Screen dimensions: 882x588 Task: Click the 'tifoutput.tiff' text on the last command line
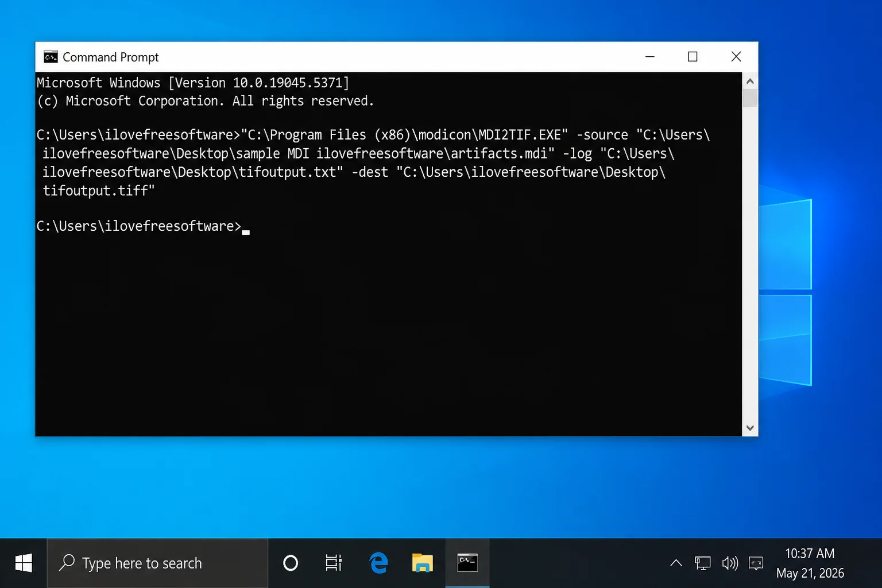pyautogui.click(x=95, y=191)
